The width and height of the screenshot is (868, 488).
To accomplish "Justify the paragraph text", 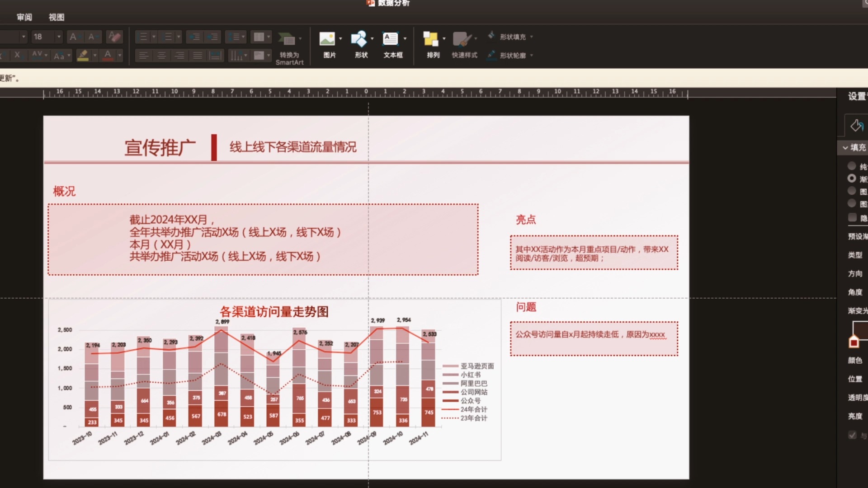I will coord(198,56).
